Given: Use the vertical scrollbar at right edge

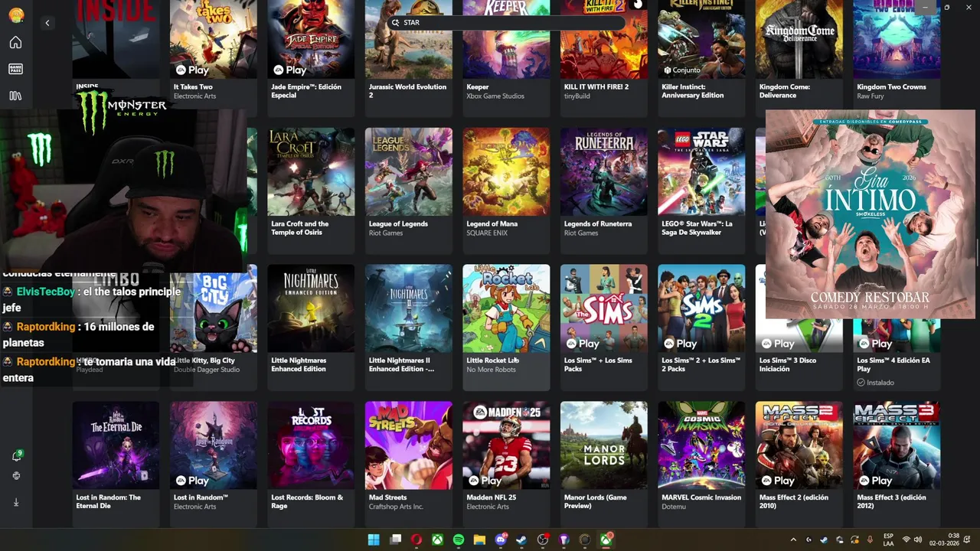Looking at the screenshot, I should [977, 253].
